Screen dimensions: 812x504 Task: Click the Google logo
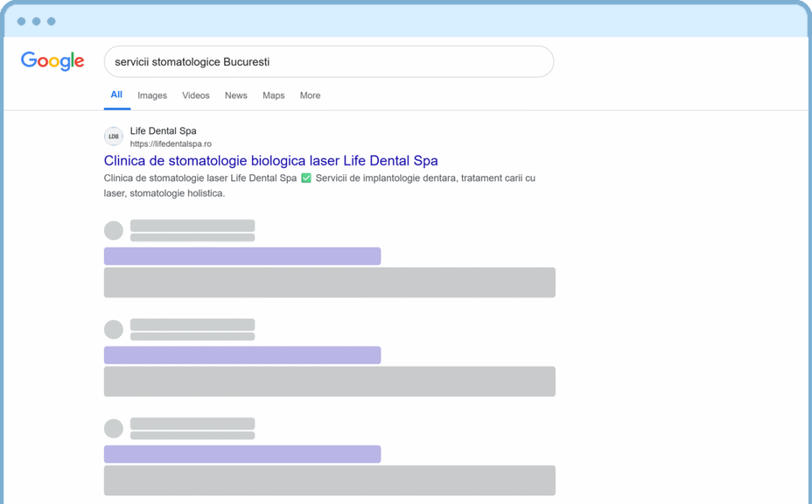tap(52, 61)
